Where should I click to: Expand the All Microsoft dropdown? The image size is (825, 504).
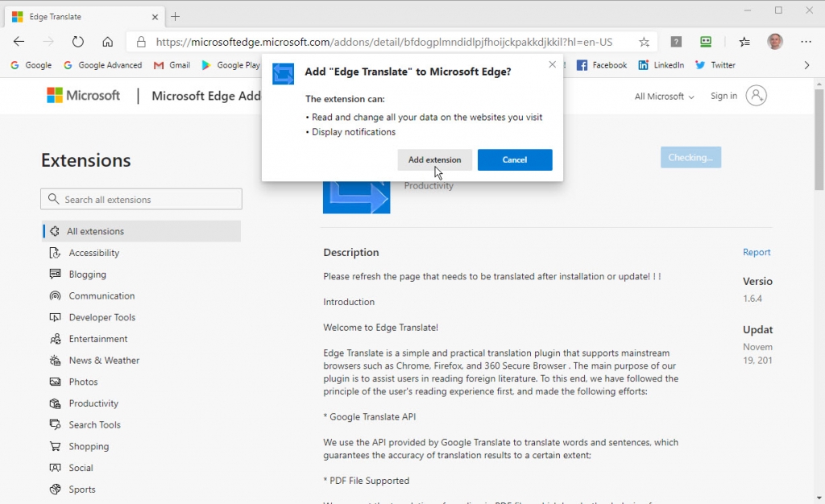pyautogui.click(x=662, y=96)
